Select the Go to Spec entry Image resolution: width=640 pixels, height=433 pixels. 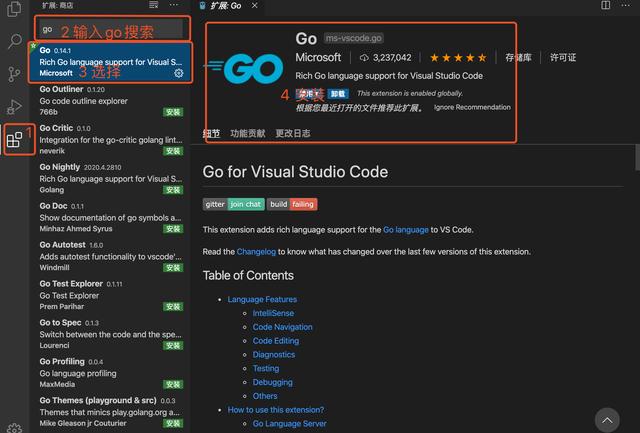pyautogui.click(x=110, y=334)
